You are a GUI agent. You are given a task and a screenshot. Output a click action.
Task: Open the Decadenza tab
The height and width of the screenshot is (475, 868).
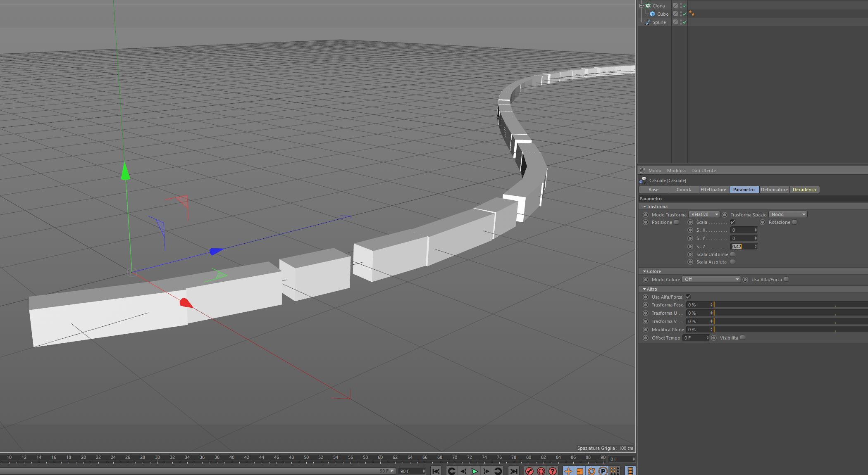(x=804, y=190)
